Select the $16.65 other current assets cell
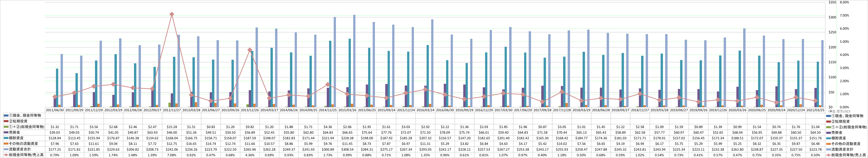 [191, 144]
